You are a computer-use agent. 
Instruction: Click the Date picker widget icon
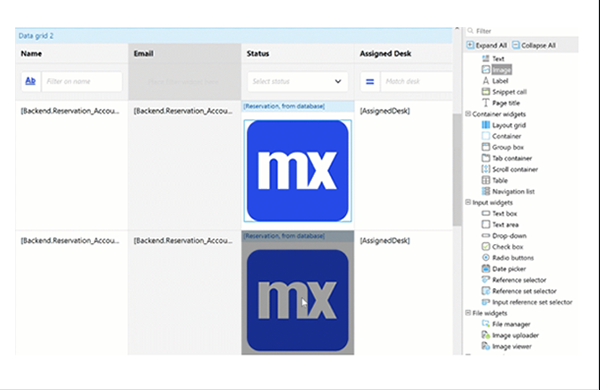click(486, 269)
